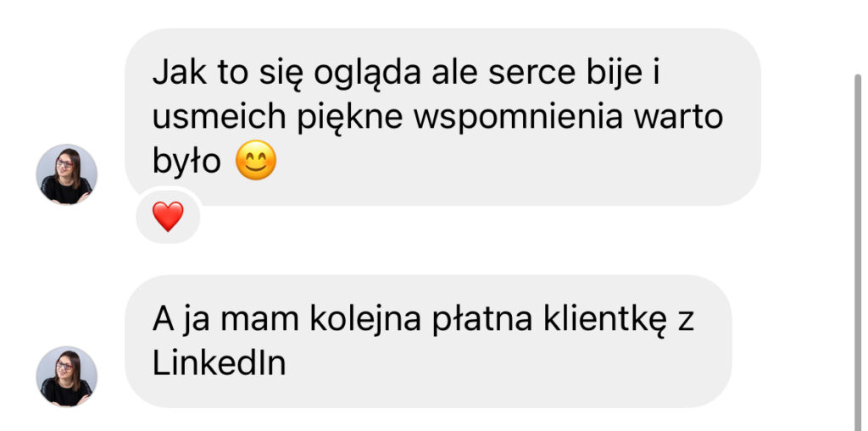
Task: Click the word "było" before the emoji
Action: click(186, 162)
